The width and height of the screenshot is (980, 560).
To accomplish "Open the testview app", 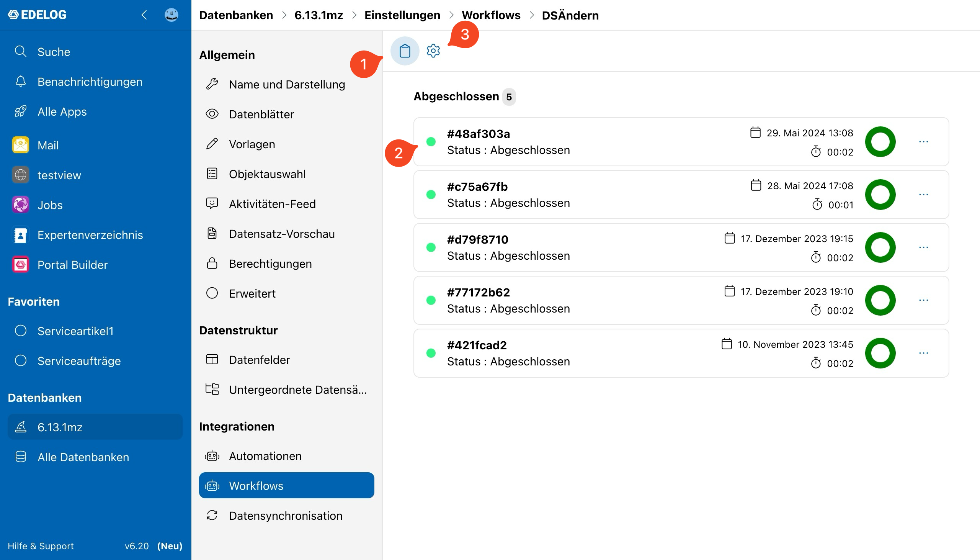I will [x=96, y=175].
